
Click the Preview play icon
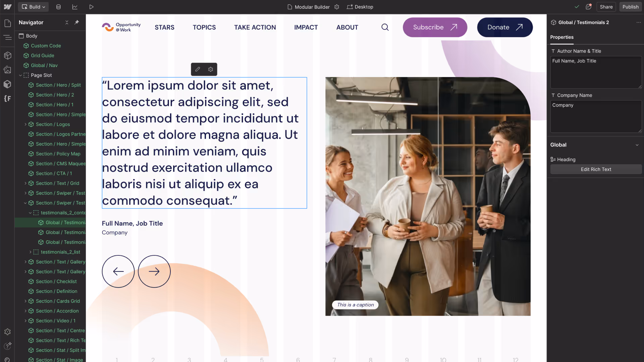(x=91, y=7)
